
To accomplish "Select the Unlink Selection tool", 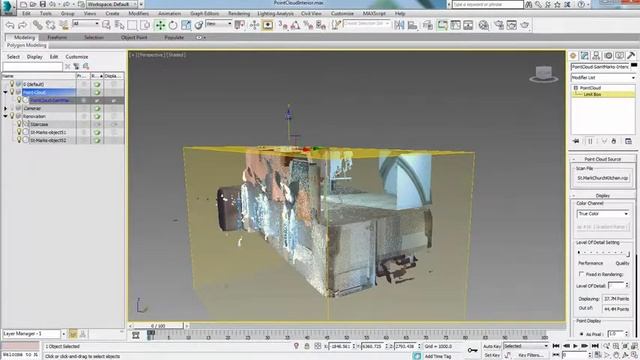I will 51,25.
